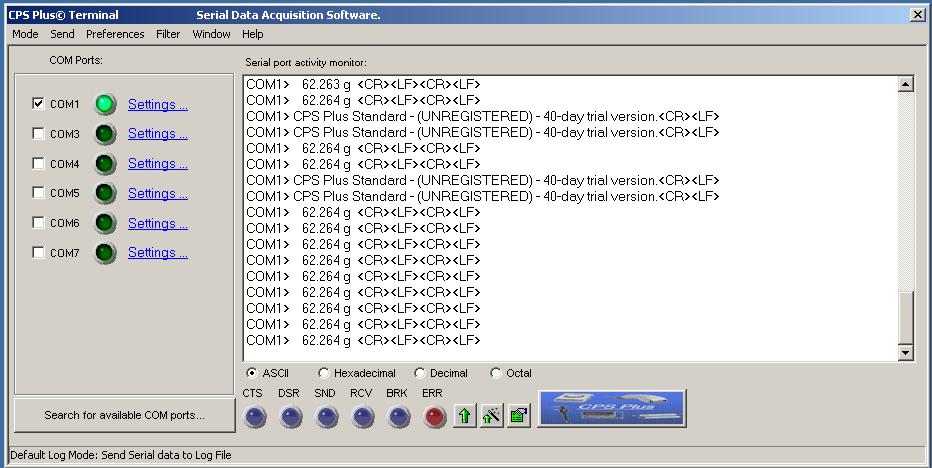The height and width of the screenshot is (468, 932).
Task: Click the CTS blue indicator light
Action: pos(255,417)
